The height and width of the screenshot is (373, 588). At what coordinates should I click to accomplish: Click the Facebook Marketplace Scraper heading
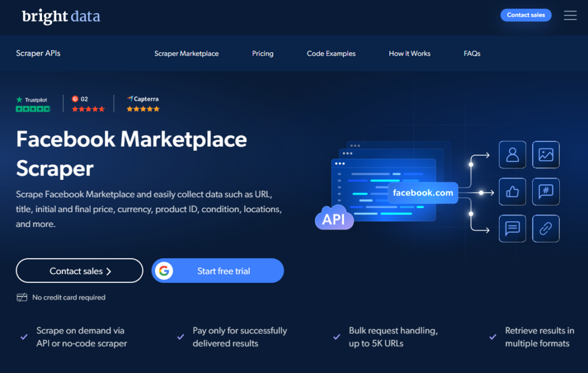click(x=131, y=153)
